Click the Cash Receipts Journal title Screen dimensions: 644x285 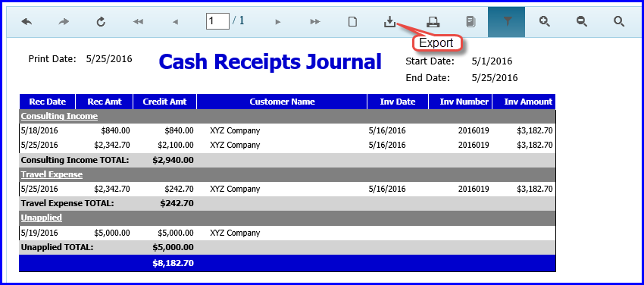pos(270,62)
